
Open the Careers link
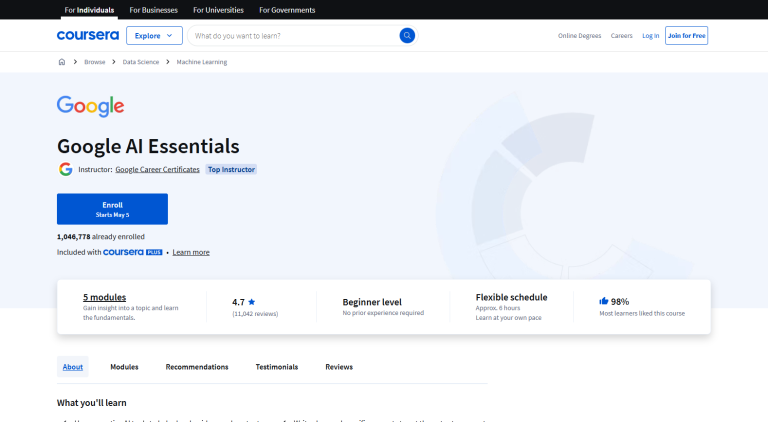pyautogui.click(x=622, y=36)
